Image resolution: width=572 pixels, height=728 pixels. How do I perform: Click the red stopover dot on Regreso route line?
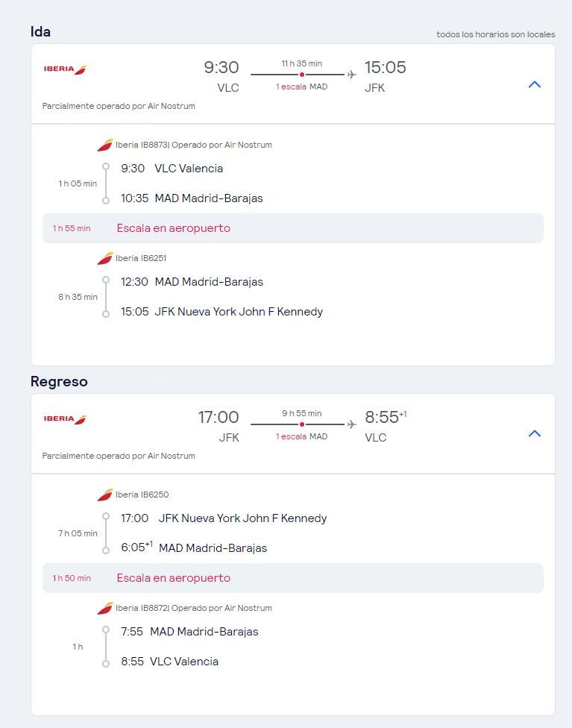click(x=302, y=424)
